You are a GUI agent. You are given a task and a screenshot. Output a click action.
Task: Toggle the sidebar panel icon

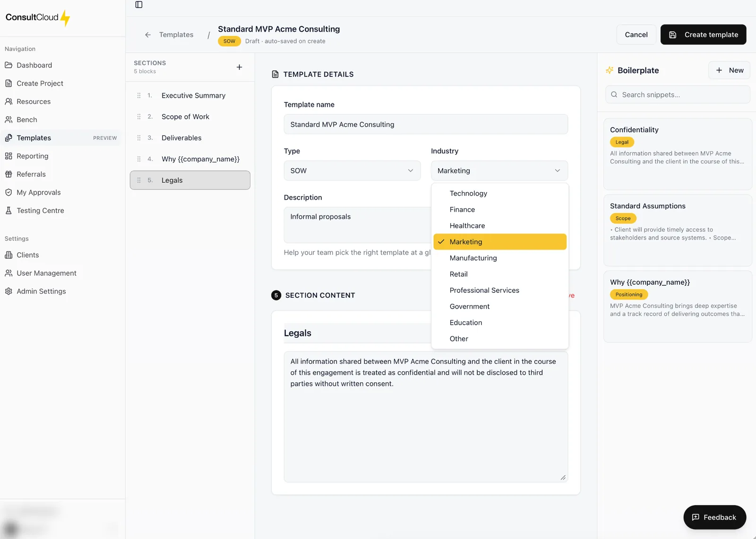[x=139, y=5]
